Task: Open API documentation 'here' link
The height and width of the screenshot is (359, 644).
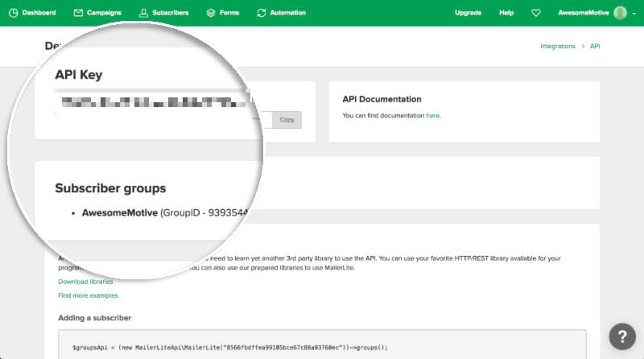Action: click(433, 115)
